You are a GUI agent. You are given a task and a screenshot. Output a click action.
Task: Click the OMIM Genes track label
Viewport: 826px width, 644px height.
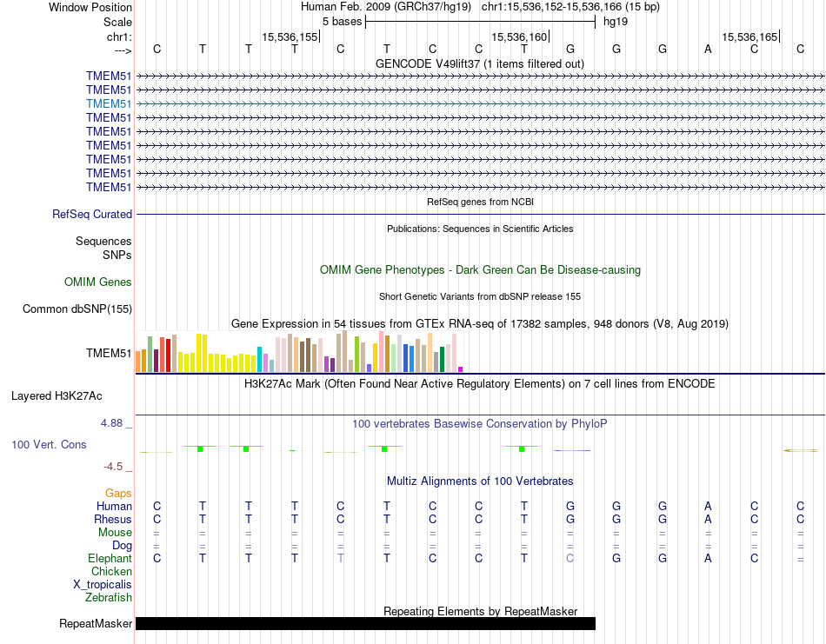[x=98, y=282]
